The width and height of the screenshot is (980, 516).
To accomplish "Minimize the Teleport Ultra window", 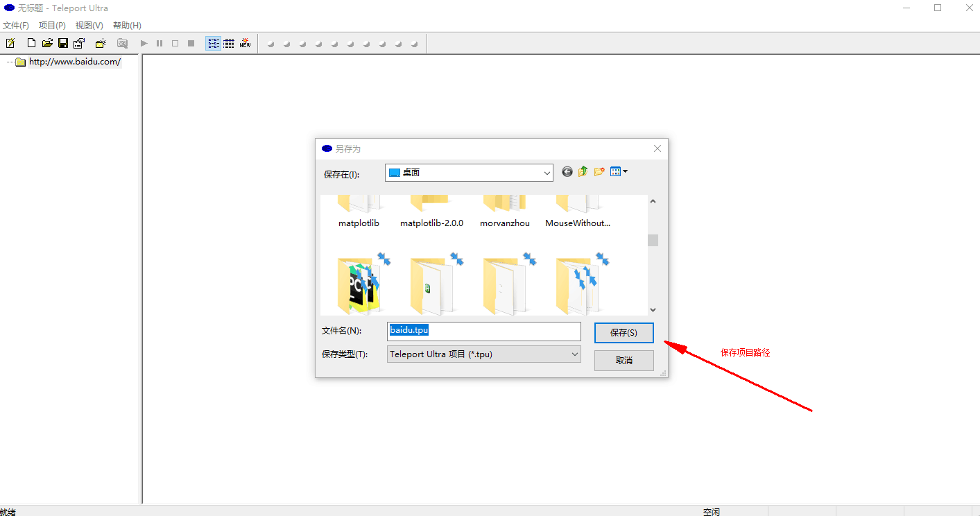I will (x=906, y=8).
